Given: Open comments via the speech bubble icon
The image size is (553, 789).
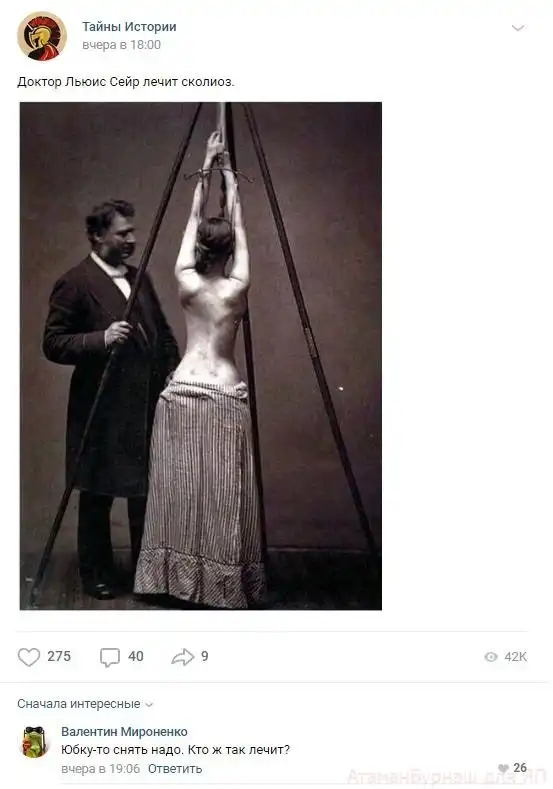Looking at the screenshot, I should [x=110, y=657].
